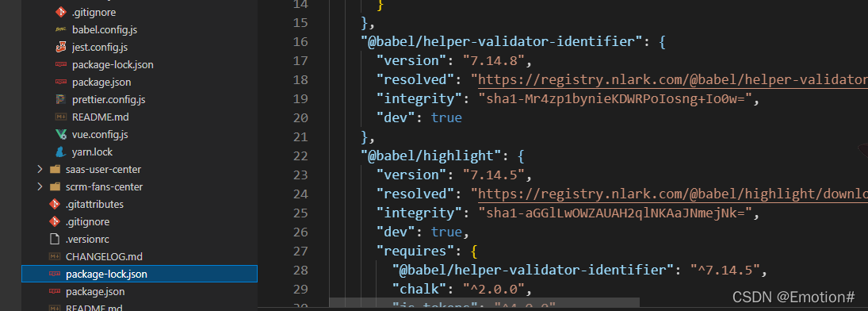The height and width of the screenshot is (311, 868).
Task: Open package.json below the highlighted package-lock.json
Action: click(94, 292)
